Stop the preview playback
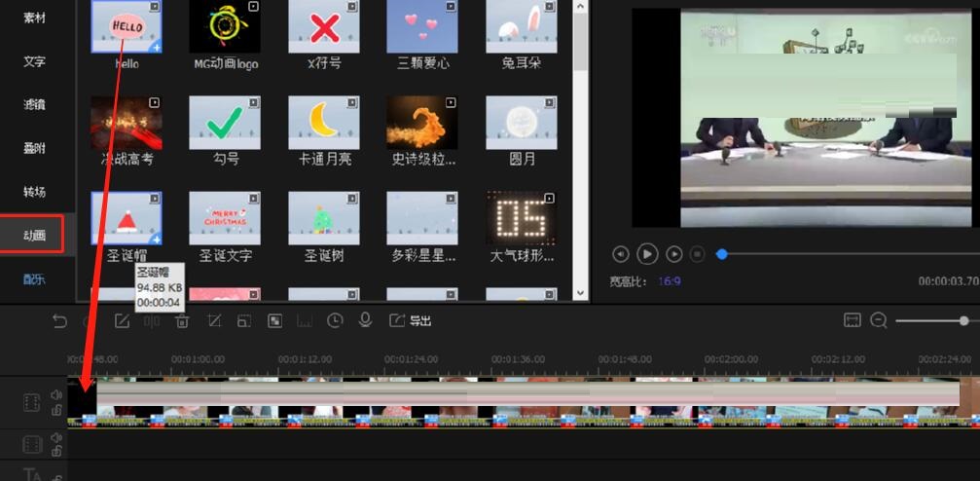Screen dimensions: 980x481 698,254
